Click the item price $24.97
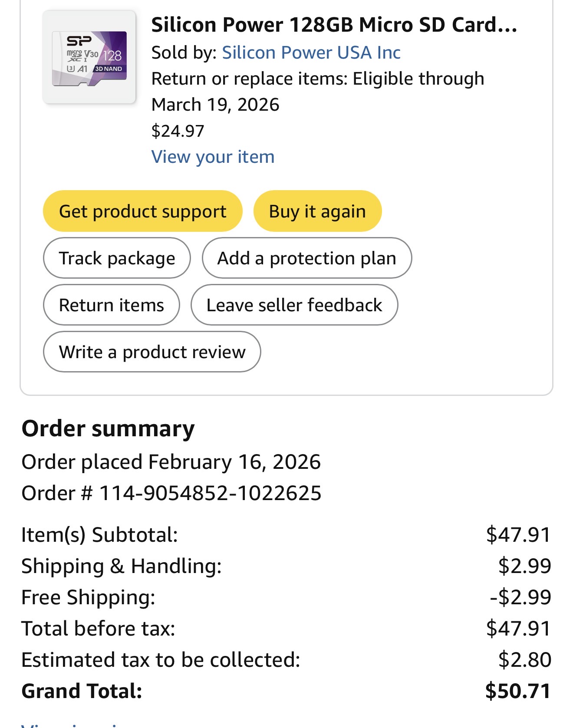 (178, 131)
